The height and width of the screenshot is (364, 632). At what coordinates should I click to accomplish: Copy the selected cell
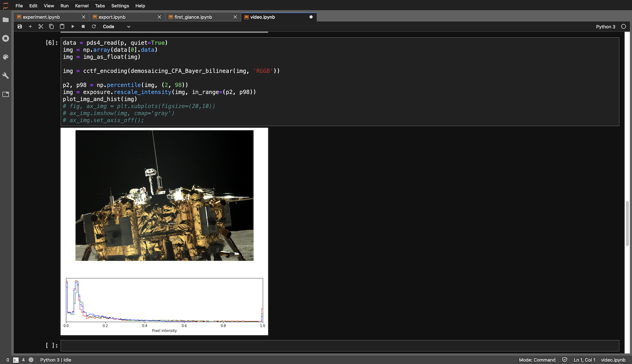point(52,27)
